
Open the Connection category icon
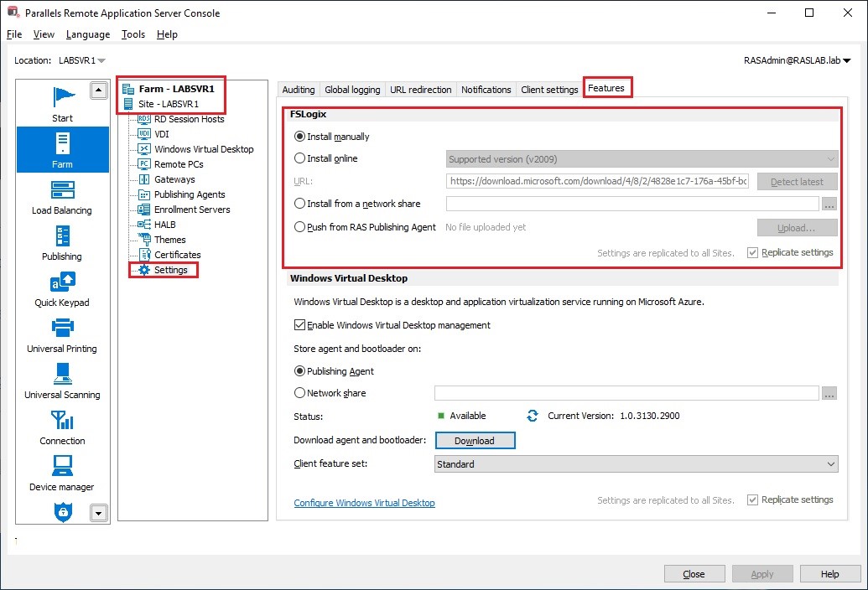click(x=63, y=420)
